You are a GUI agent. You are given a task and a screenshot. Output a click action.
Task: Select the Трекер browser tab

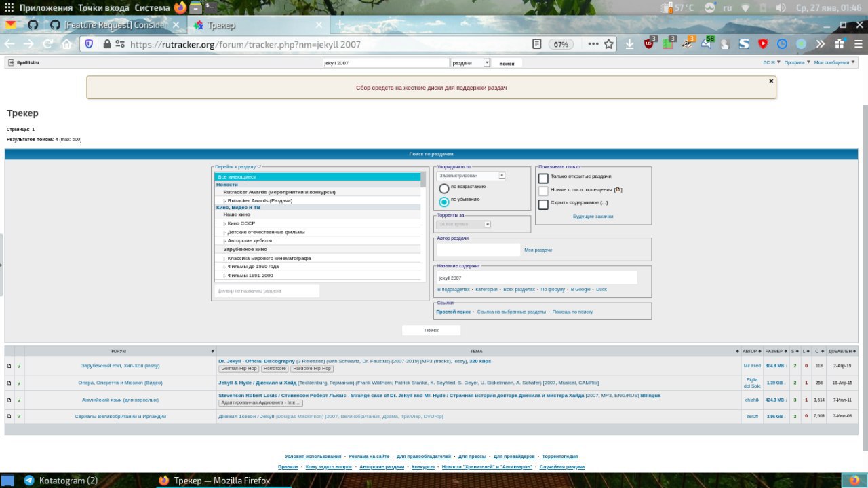[x=258, y=25]
